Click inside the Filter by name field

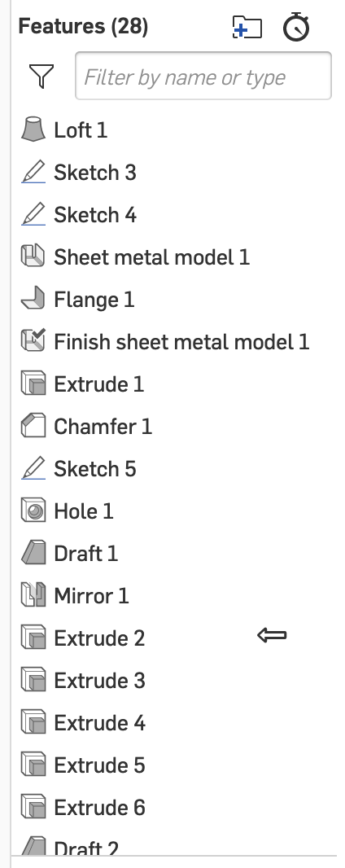pos(203,76)
